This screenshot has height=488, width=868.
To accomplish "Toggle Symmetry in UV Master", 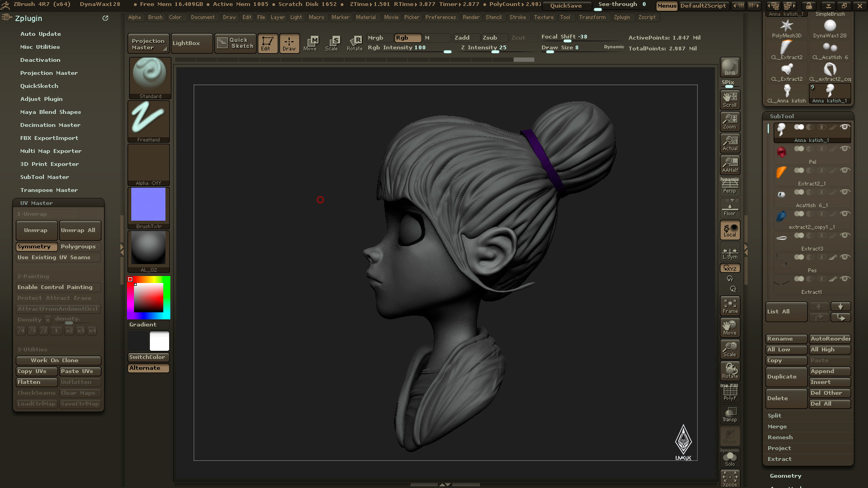I will click(x=36, y=247).
